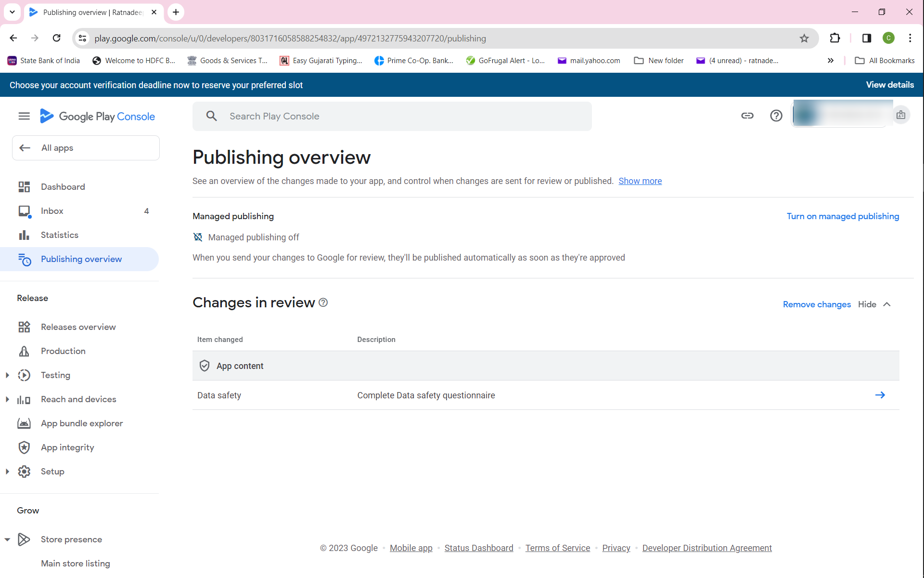Go to Releases overview

click(78, 327)
